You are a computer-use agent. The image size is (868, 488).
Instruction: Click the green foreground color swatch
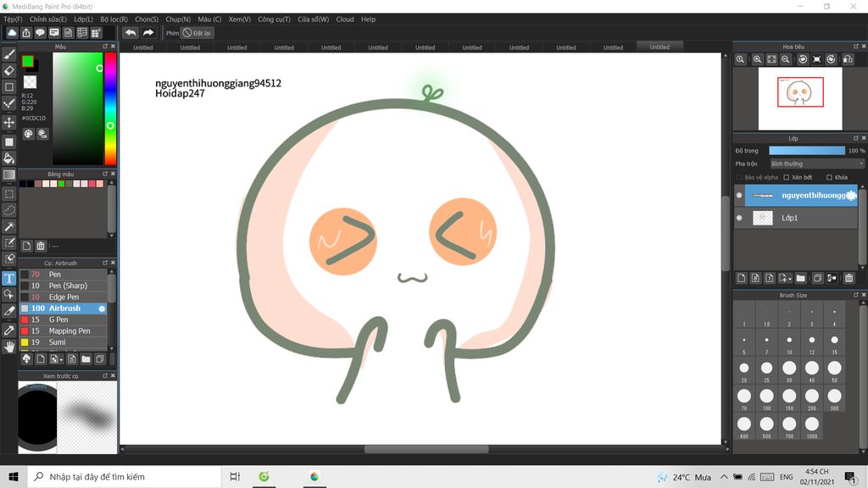pyautogui.click(x=28, y=61)
